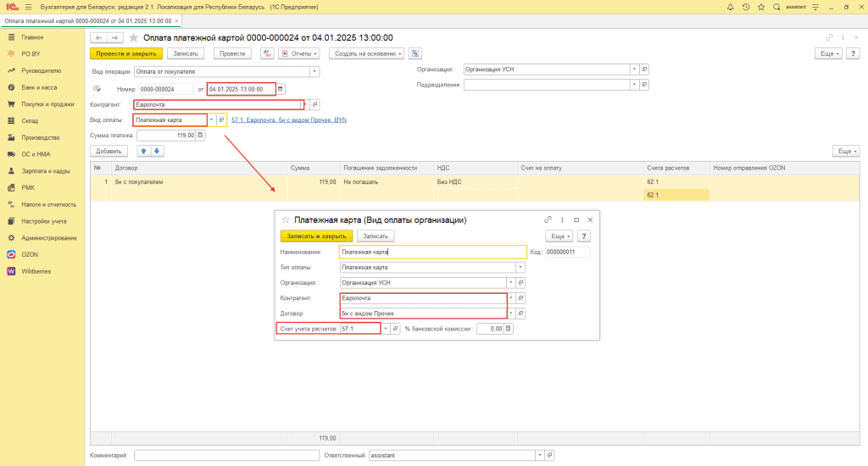Open Покупки и продажи section
Image resolution: width=868 pixels, height=466 pixels.
(x=47, y=104)
